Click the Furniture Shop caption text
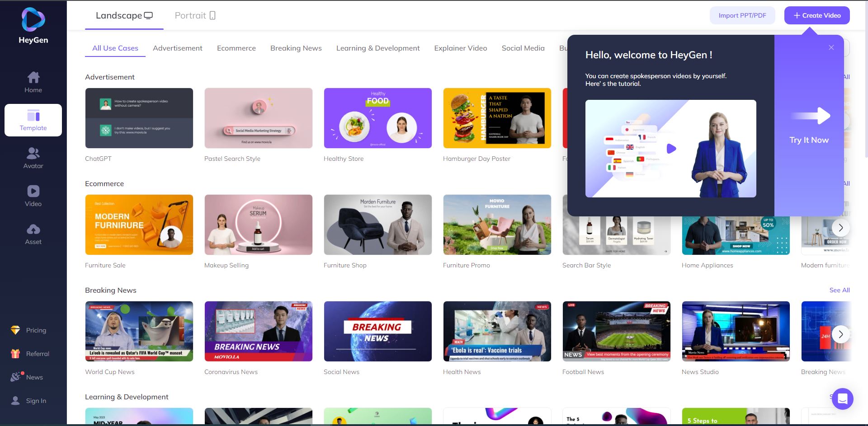 pos(345,265)
